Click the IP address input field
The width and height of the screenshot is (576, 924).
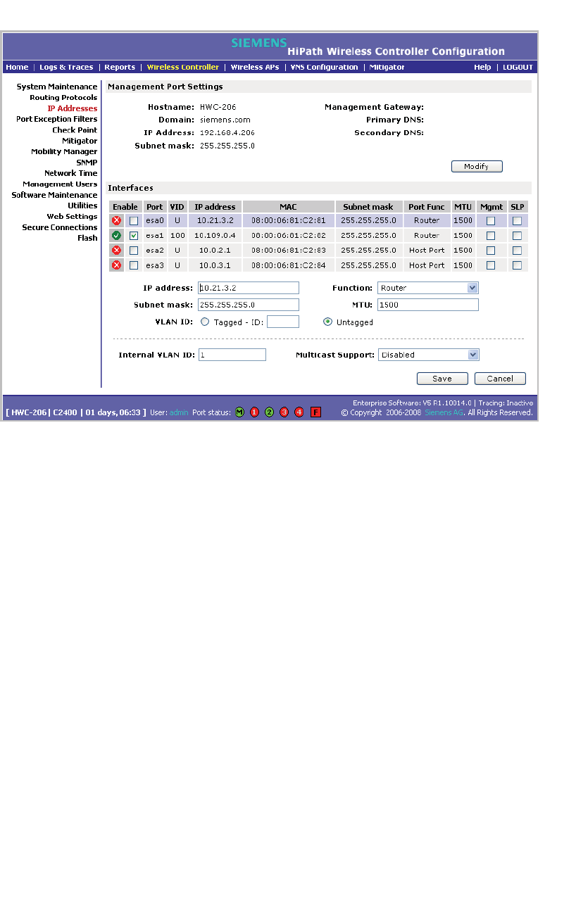(249, 288)
